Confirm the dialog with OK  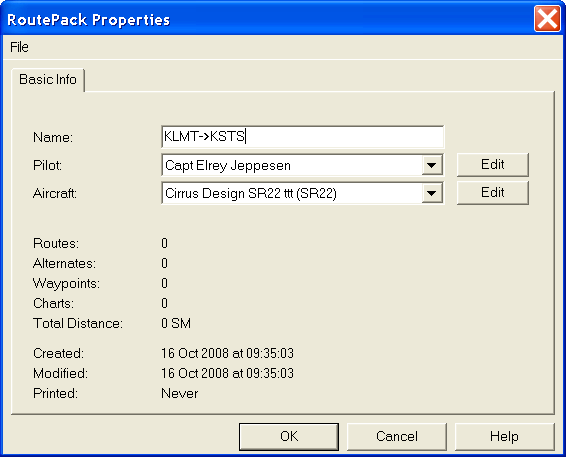point(289,436)
